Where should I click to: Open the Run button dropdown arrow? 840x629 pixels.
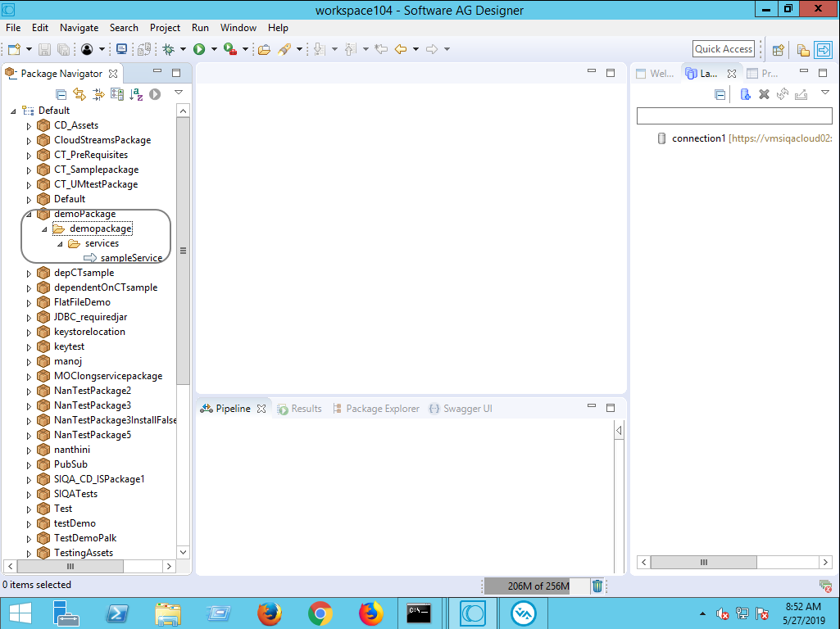(214, 49)
